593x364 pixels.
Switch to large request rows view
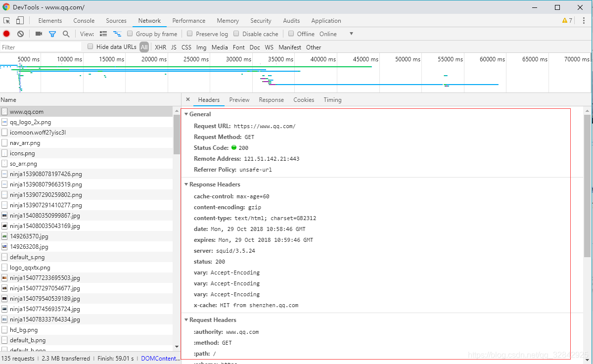click(x=103, y=34)
